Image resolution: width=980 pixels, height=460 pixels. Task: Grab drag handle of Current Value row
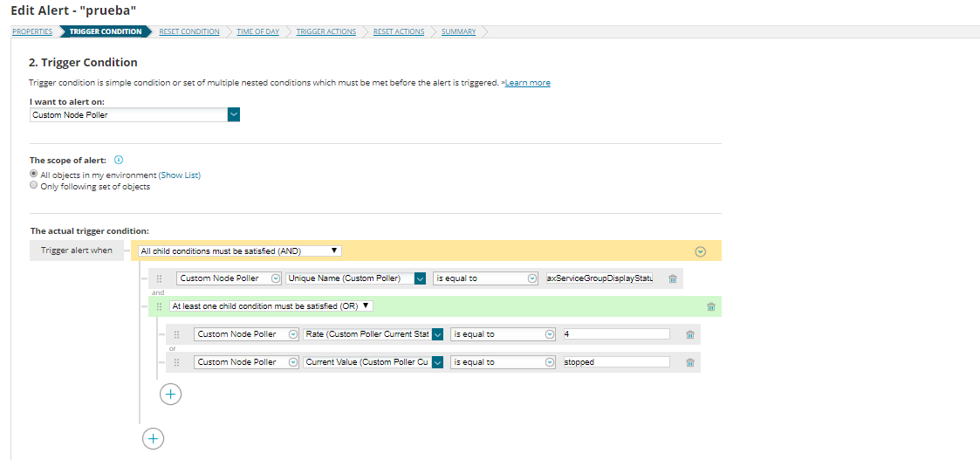pyautogui.click(x=176, y=362)
